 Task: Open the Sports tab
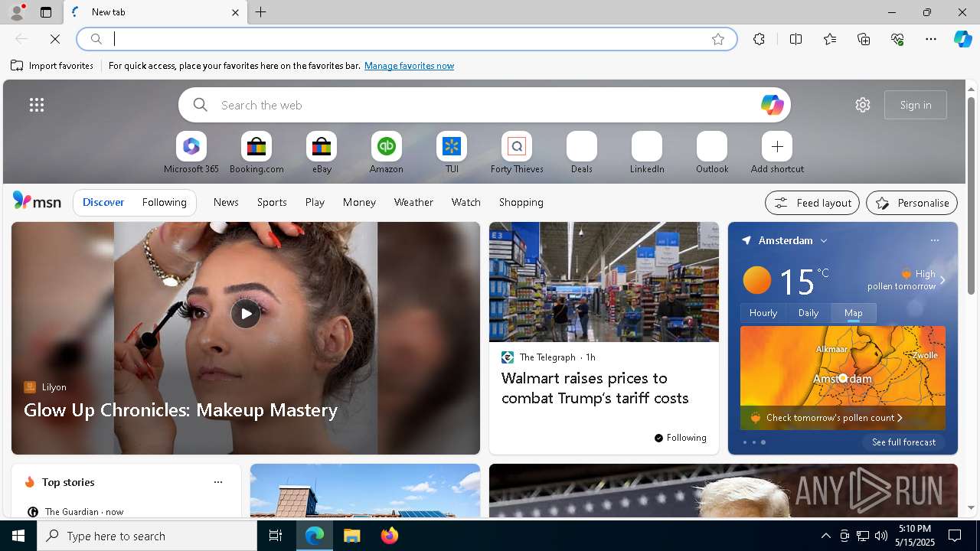[x=272, y=202]
